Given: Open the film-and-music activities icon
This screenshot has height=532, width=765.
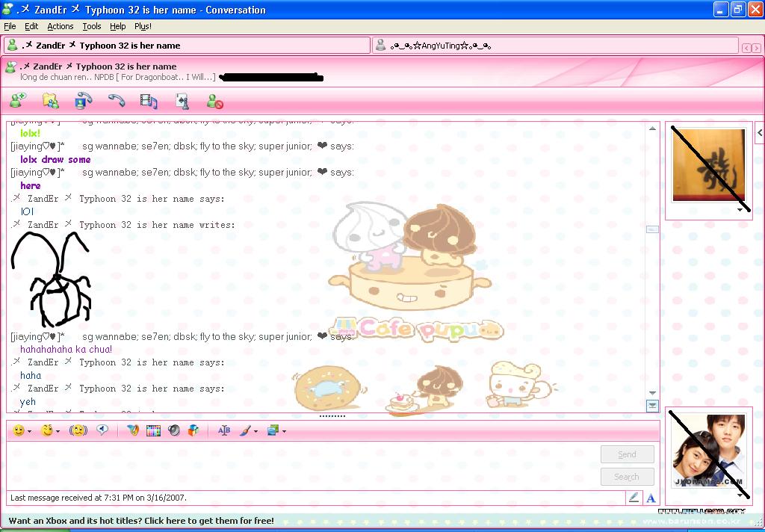Looking at the screenshot, I should pos(149,101).
